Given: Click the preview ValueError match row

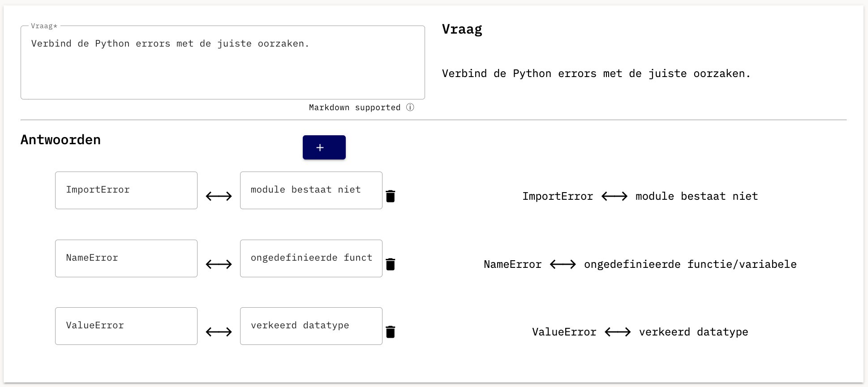Looking at the screenshot, I should coord(640,332).
